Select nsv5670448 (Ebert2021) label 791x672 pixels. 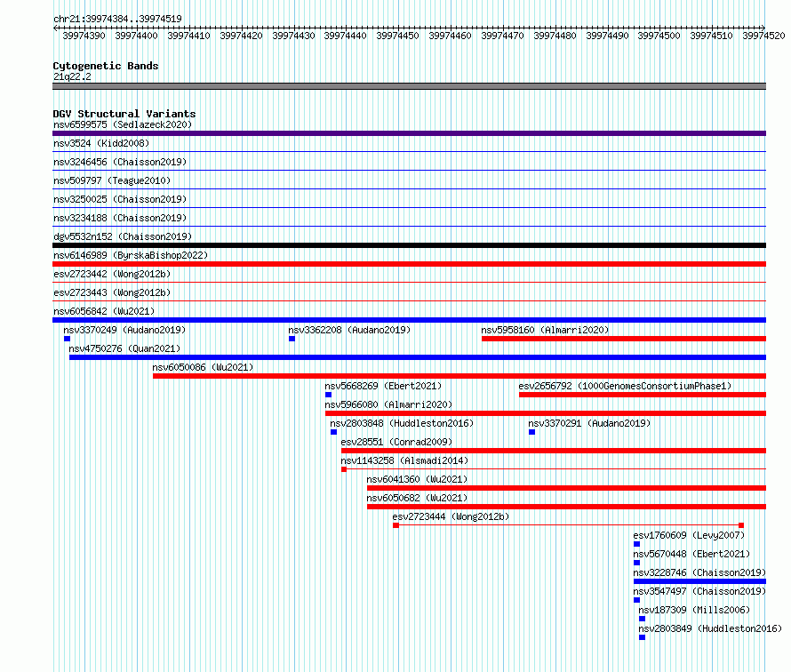[x=691, y=554]
